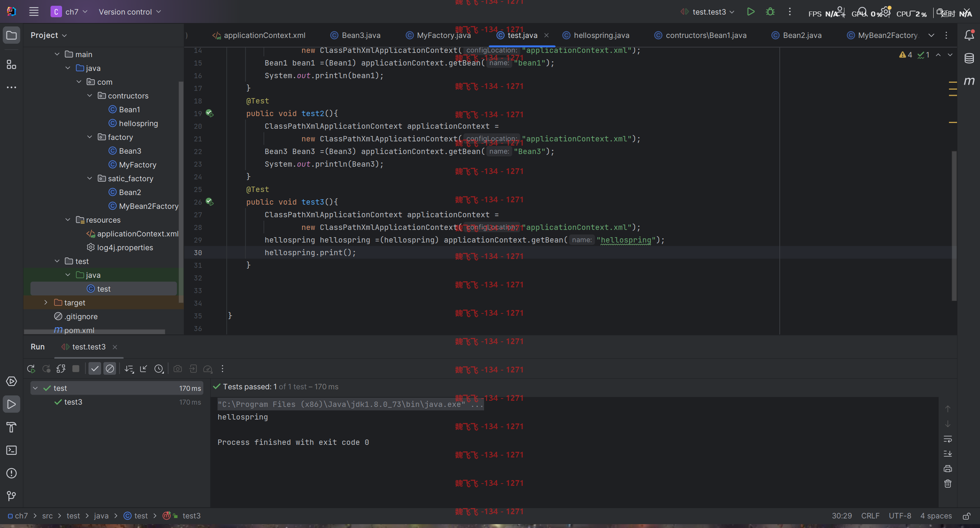Collapse the satic_factory package node

(90, 178)
